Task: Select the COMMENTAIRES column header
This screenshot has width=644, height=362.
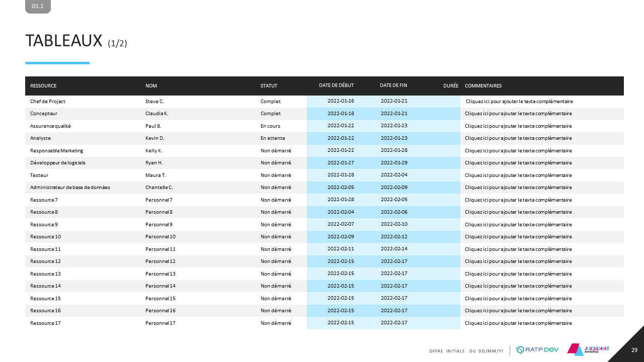Action: click(483, 86)
